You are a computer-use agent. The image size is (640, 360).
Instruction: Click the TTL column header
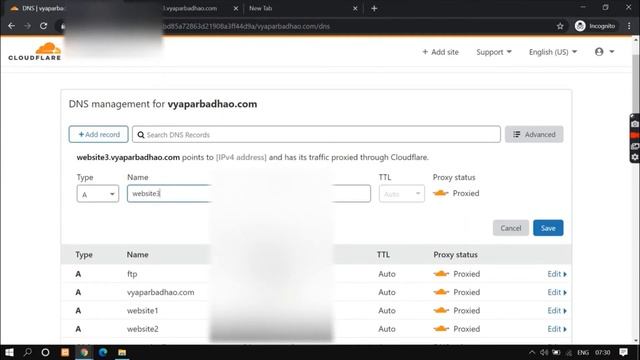pyautogui.click(x=383, y=255)
